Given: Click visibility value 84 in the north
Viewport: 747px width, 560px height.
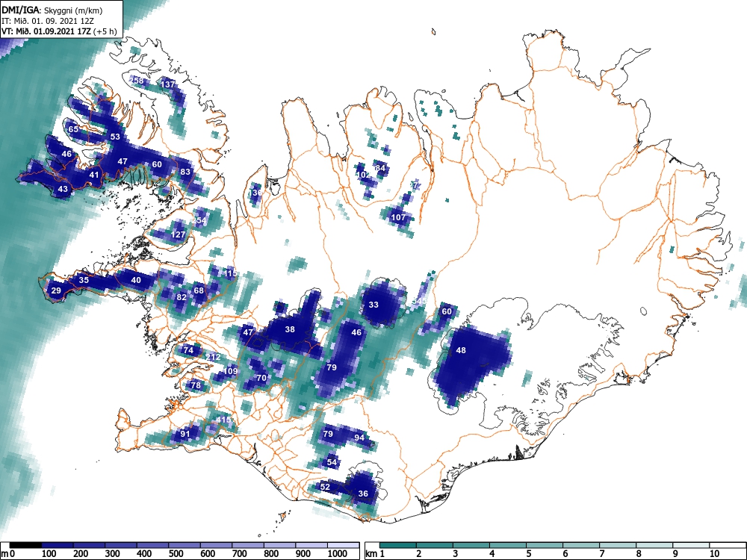Looking at the screenshot, I should click(380, 168).
